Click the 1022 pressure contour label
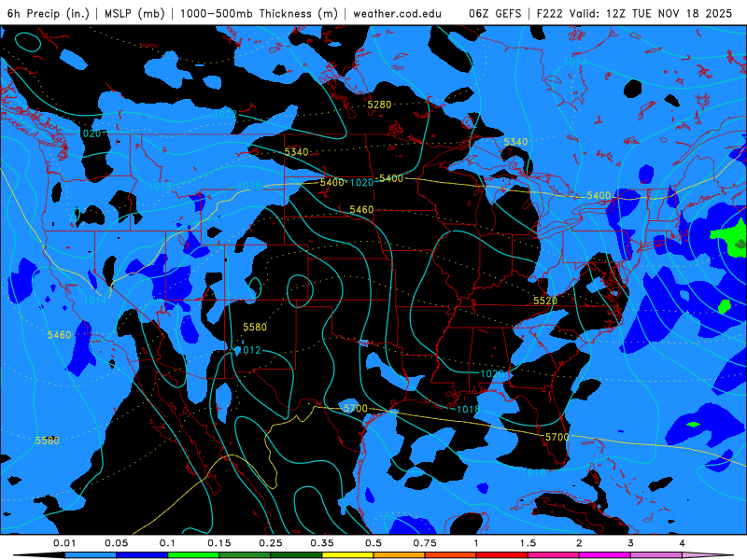747x560 pixels. 225,114
